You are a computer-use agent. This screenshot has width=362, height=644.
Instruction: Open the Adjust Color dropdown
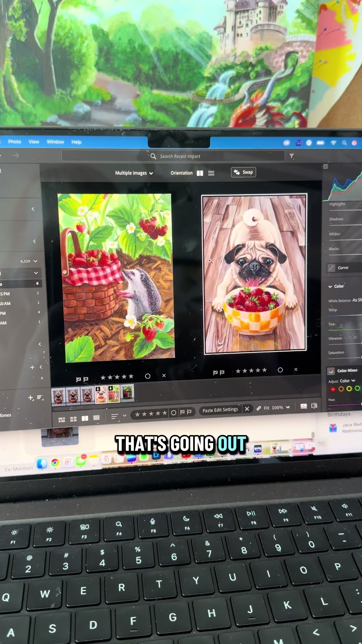pos(347,381)
